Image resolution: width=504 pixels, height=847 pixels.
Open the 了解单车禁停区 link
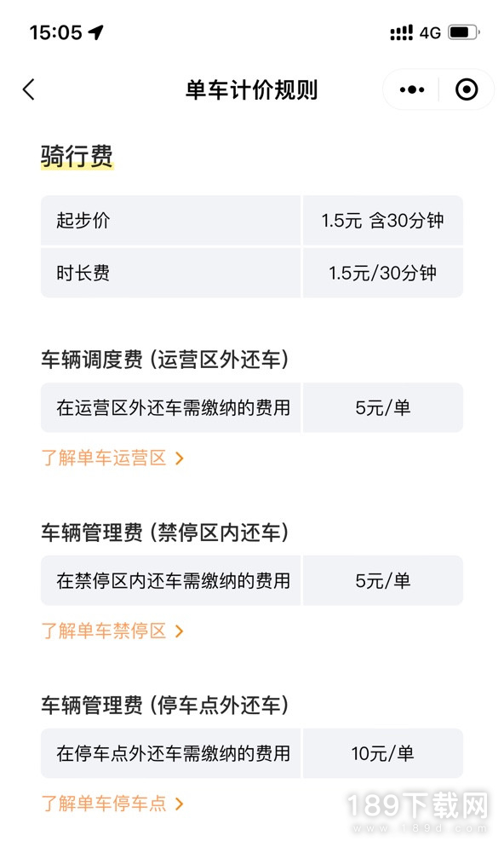[104, 631]
